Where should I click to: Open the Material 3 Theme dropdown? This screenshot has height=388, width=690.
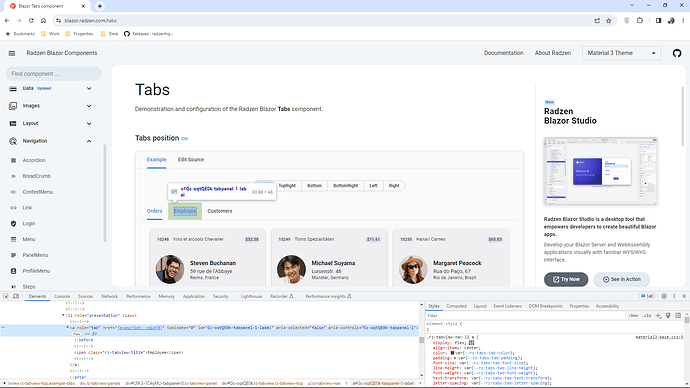point(621,53)
